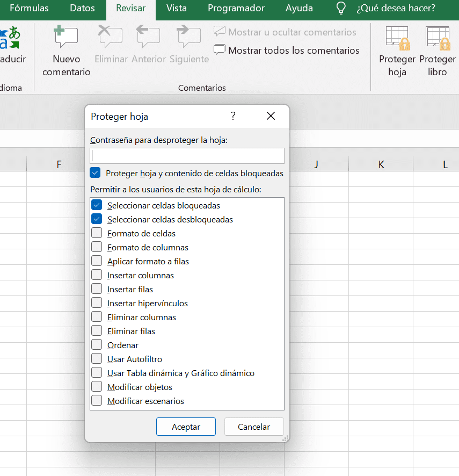Switch to the Programador ribbon tab
The image size is (459, 476).
(x=236, y=8)
